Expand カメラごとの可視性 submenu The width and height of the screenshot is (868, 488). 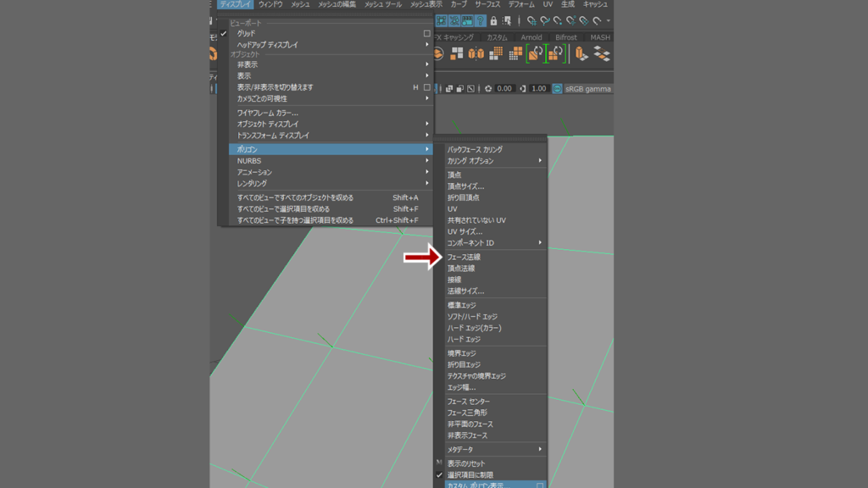331,98
